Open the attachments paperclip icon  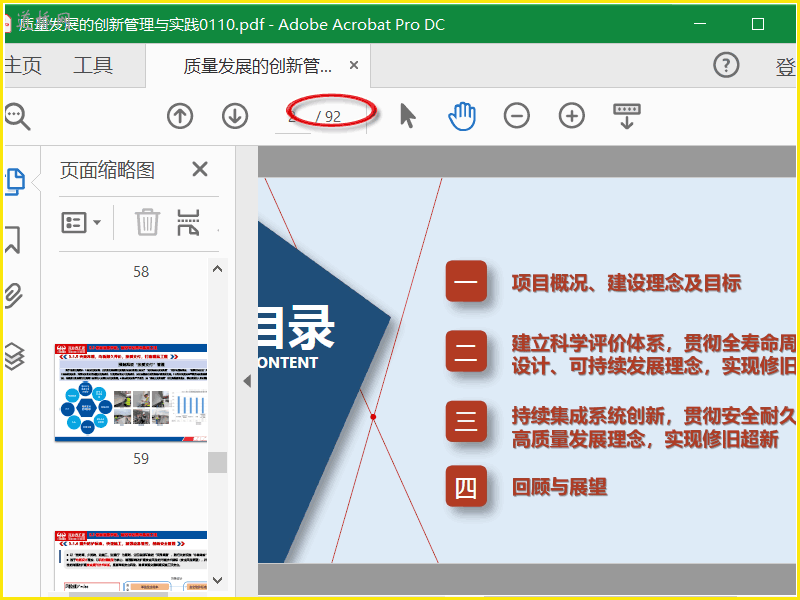click(14, 296)
